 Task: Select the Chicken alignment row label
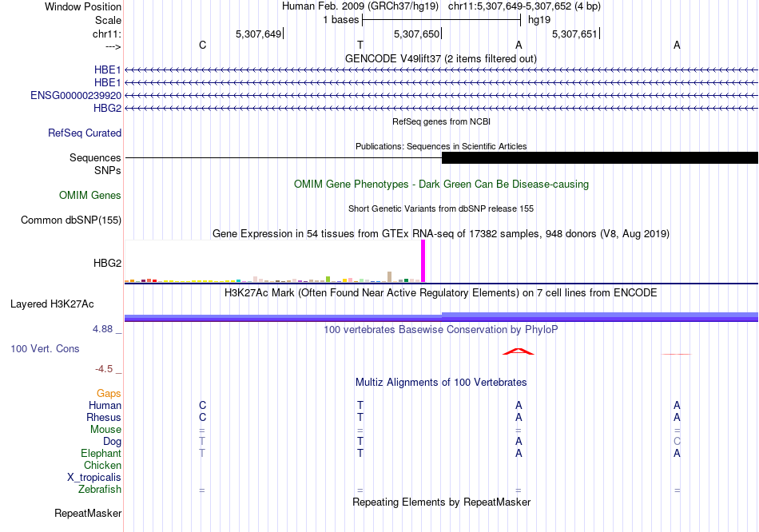point(102,465)
